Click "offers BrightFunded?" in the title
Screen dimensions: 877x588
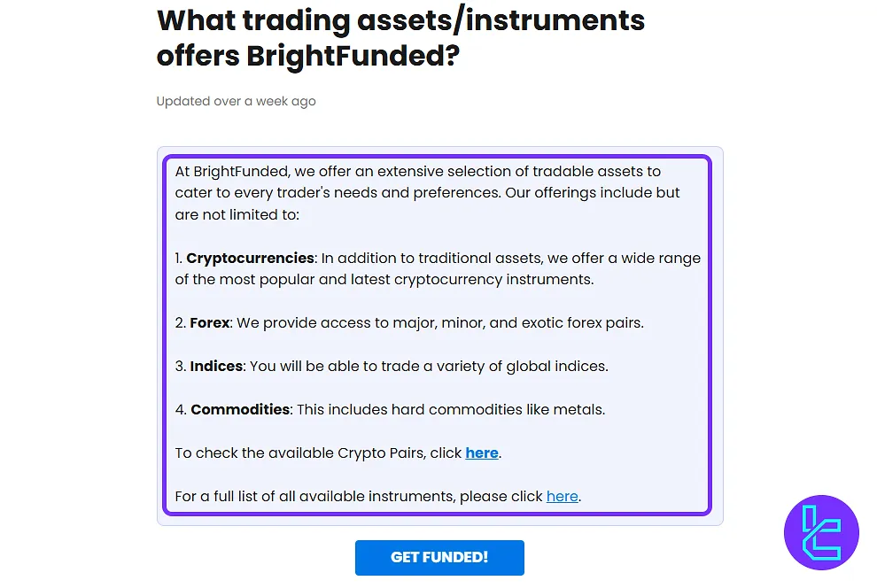pos(308,56)
